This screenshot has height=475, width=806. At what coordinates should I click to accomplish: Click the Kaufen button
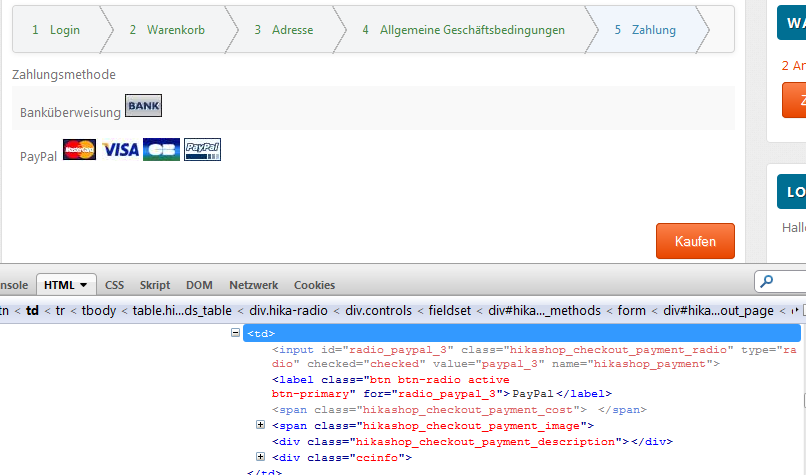pos(695,241)
